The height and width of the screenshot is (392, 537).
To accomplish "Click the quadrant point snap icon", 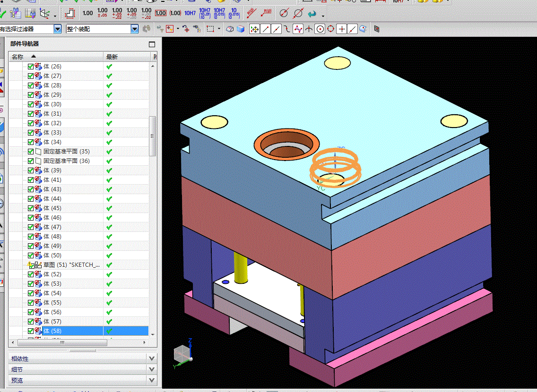I will [331, 29].
